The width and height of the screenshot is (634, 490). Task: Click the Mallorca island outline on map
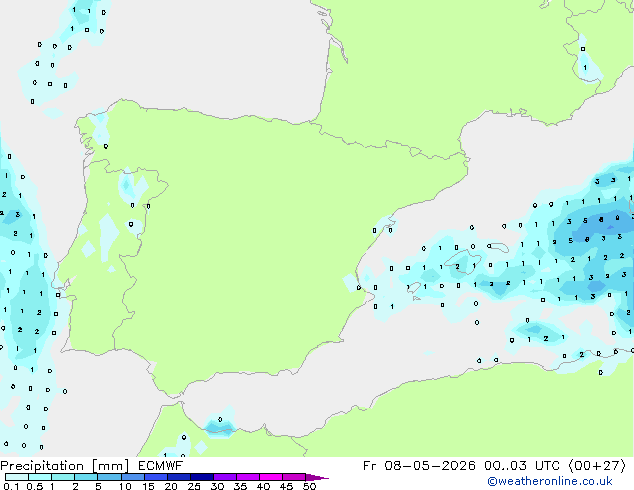click(463, 262)
